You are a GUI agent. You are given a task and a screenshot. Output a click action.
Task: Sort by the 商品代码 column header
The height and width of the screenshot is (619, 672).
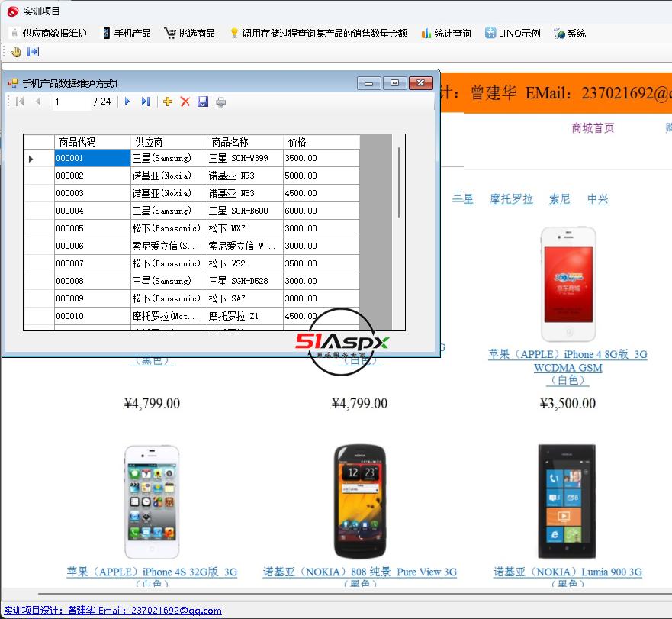coord(92,142)
